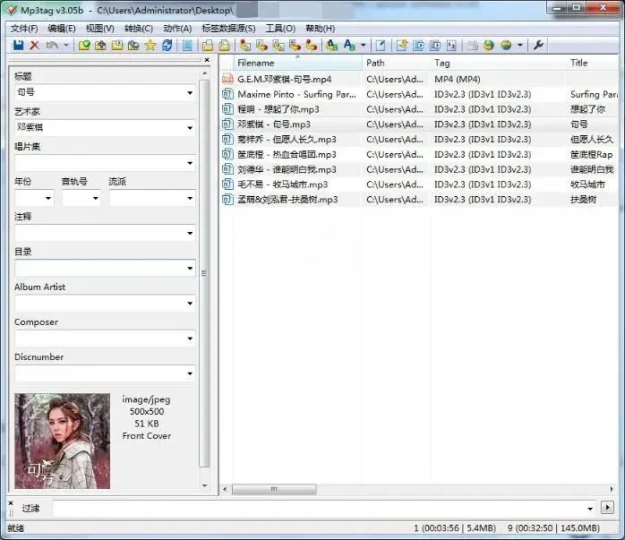Viewport: 625px width, 540px height.
Task: Open the 编辑(E) menu
Action: tap(61, 28)
